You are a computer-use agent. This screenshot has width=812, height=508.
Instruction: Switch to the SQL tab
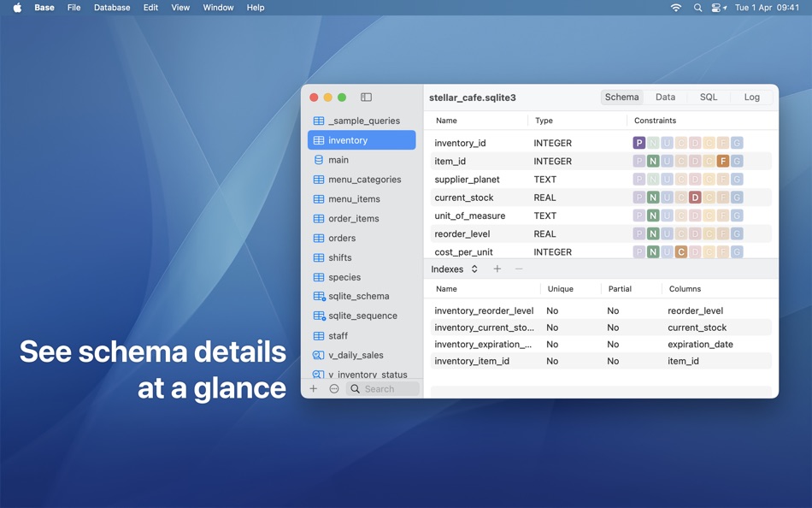tap(709, 97)
